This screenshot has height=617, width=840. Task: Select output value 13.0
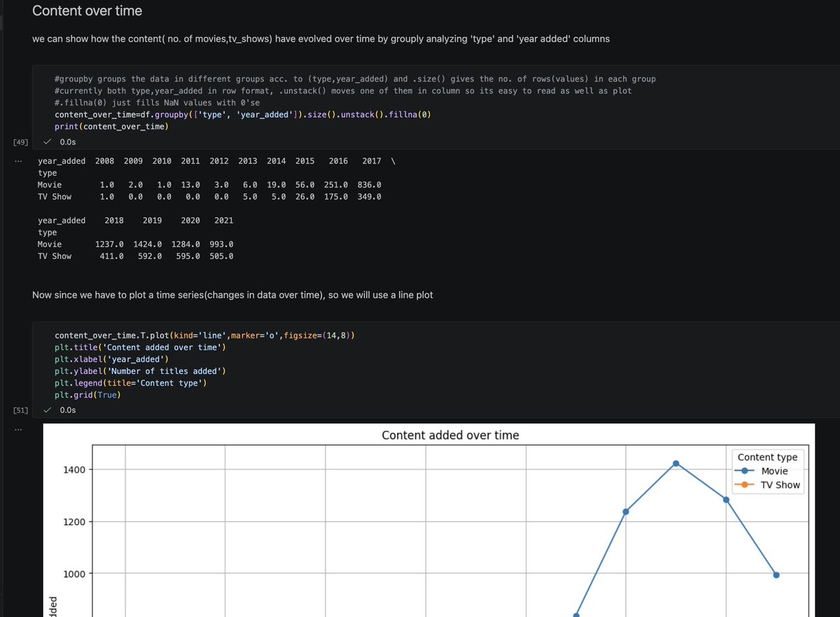[190, 185]
